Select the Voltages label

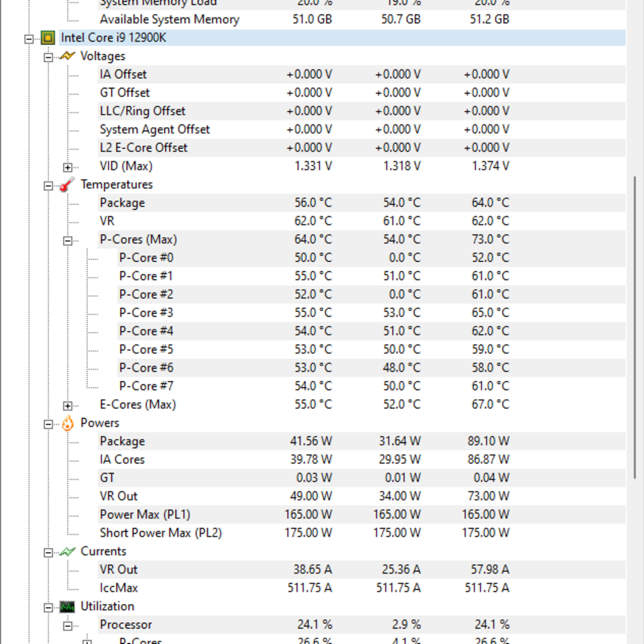click(x=103, y=56)
